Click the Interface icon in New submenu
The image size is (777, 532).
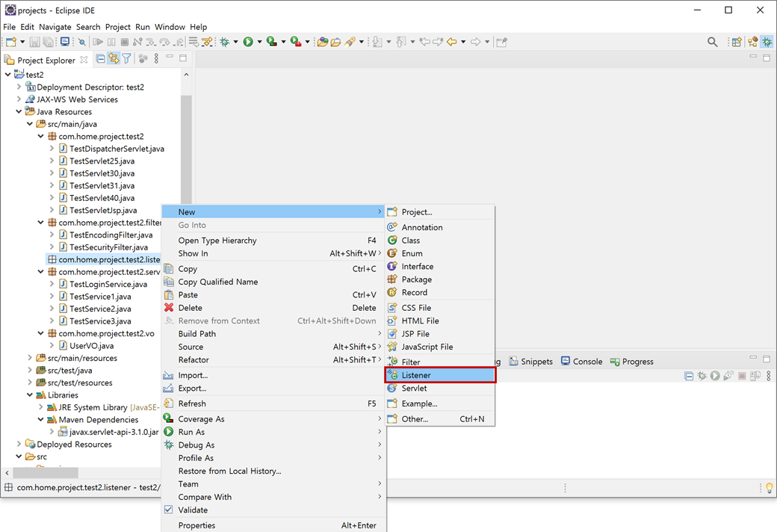click(392, 266)
